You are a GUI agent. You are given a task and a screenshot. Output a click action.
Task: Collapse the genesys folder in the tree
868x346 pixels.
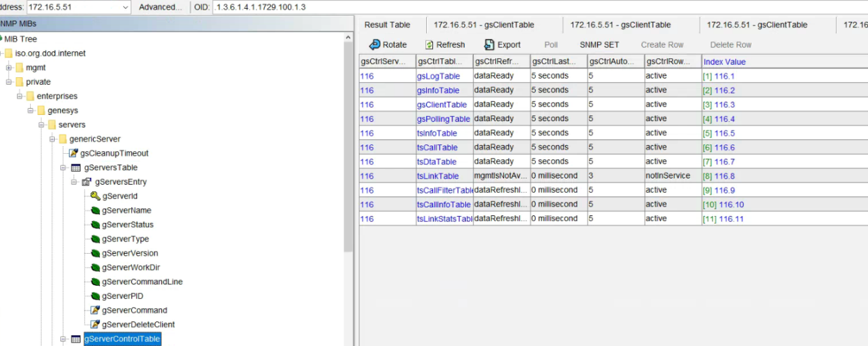[31, 111]
